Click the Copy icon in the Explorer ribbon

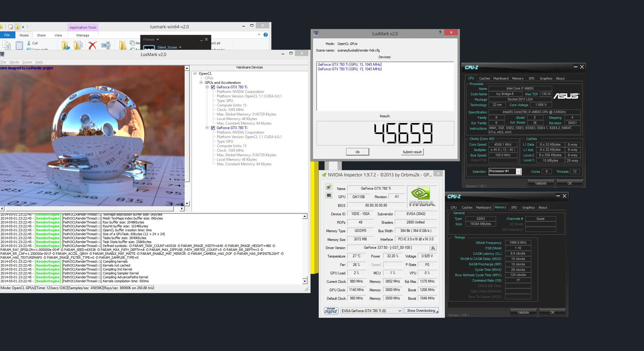7,45
